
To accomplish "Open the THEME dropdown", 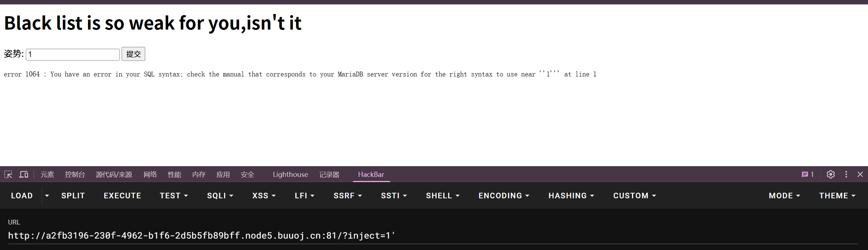I will click(x=837, y=196).
